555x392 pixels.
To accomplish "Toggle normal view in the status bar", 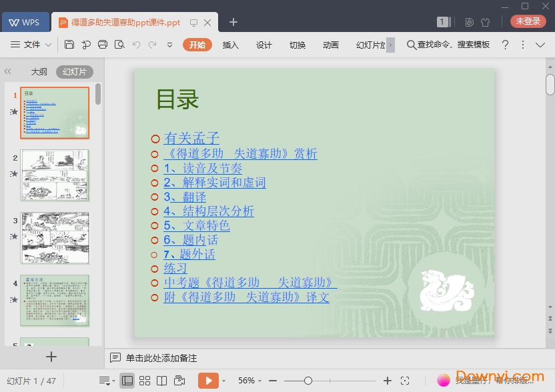I will point(127,381).
